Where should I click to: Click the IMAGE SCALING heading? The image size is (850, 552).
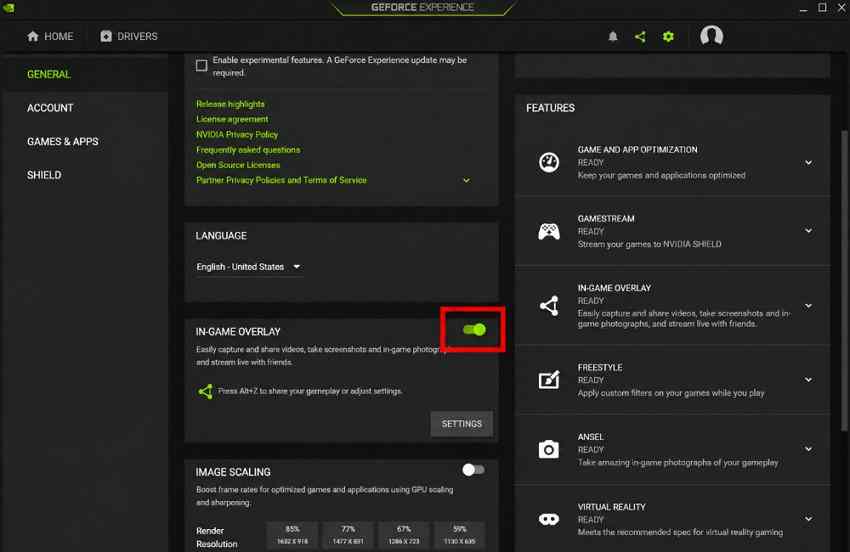233,472
